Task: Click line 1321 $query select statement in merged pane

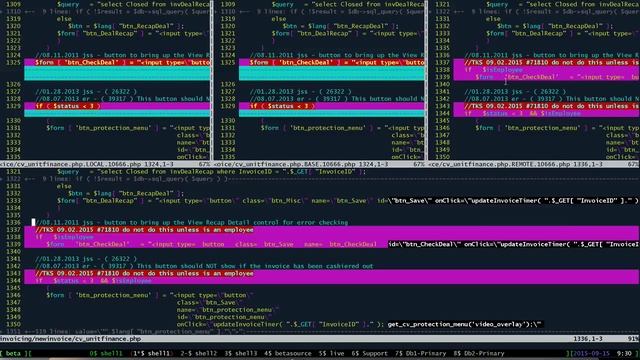Action: click(211, 172)
